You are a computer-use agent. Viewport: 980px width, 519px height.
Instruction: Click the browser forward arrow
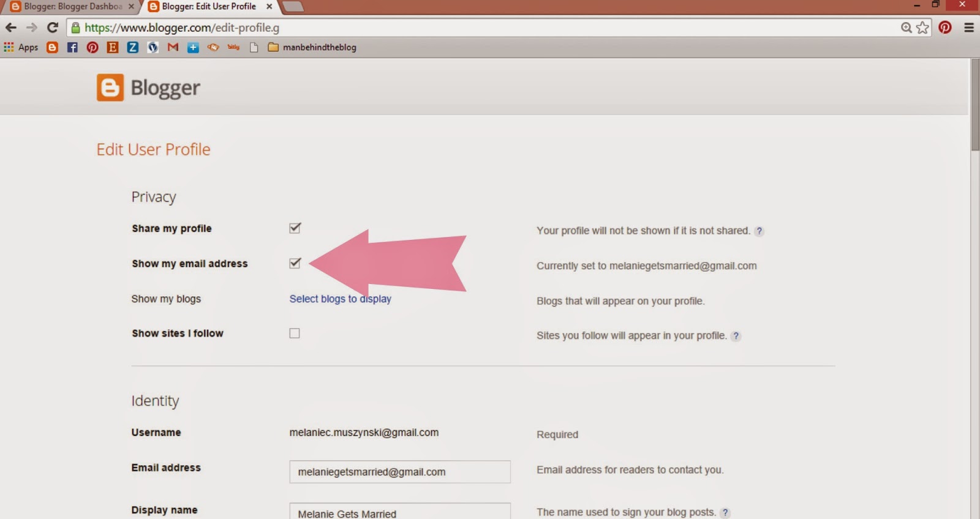click(x=32, y=28)
